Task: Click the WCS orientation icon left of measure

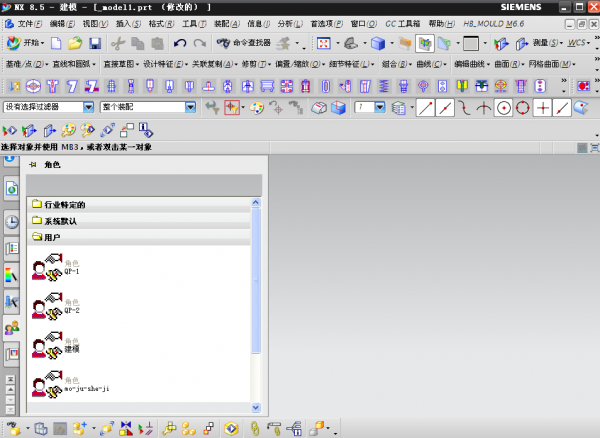Action: pos(501,44)
